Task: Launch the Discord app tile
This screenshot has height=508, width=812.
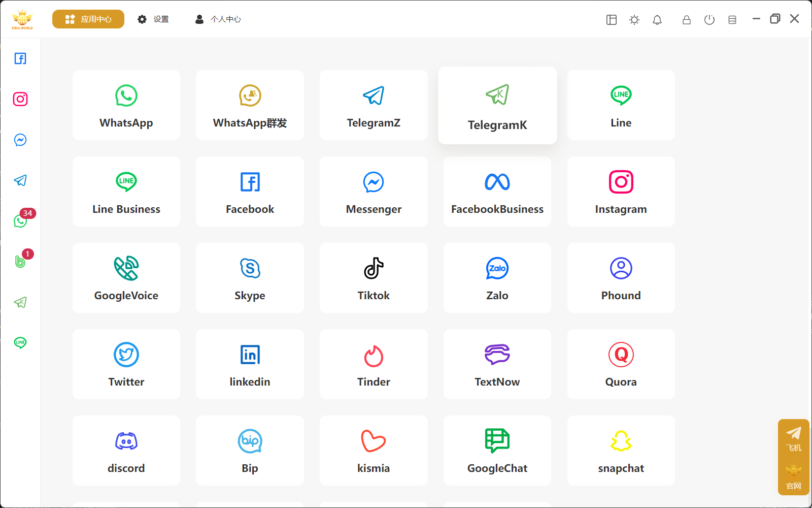Action: pyautogui.click(x=126, y=451)
